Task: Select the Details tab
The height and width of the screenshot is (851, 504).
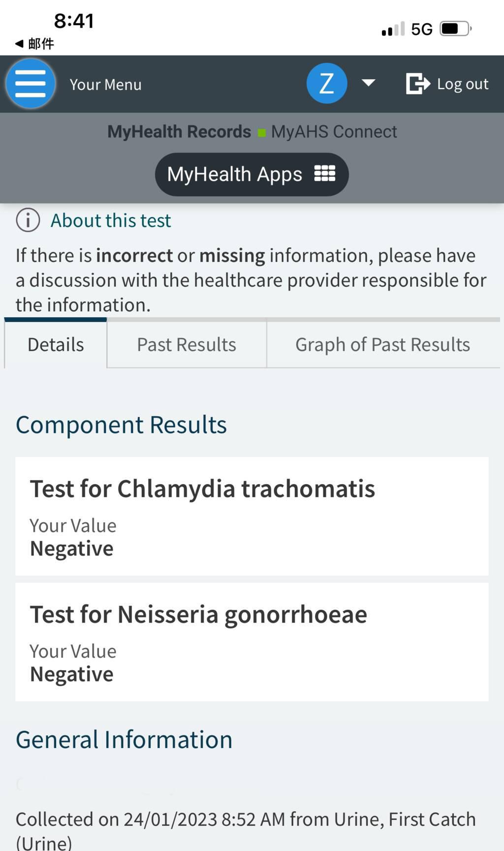Action: coord(56,345)
